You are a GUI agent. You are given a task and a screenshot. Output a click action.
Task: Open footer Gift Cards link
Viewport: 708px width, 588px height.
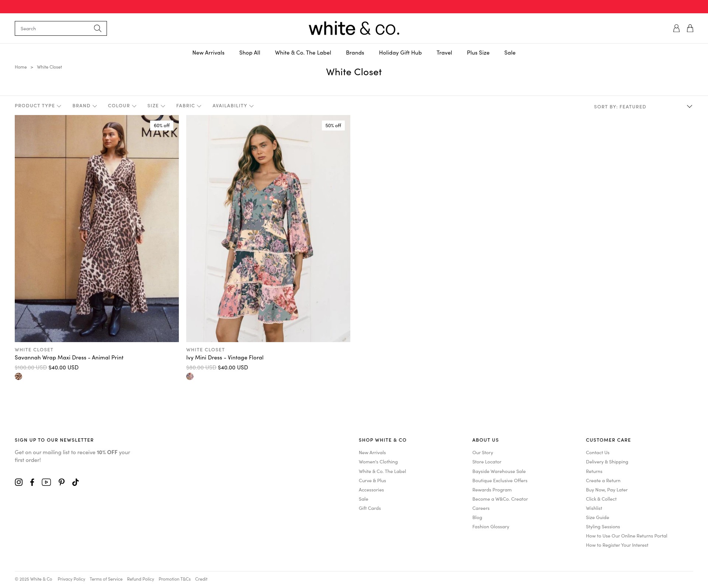pos(370,508)
